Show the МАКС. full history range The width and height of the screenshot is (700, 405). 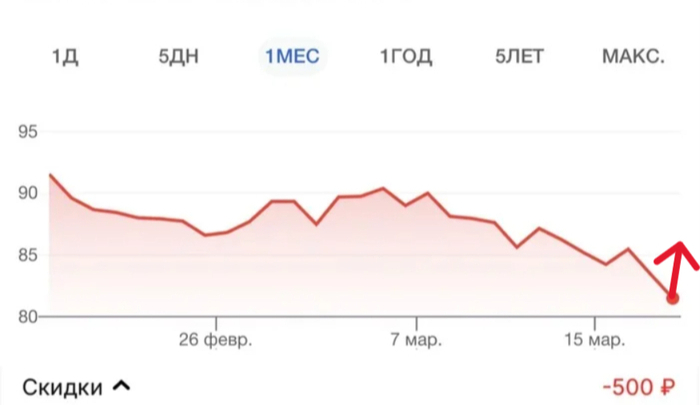(633, 57)
